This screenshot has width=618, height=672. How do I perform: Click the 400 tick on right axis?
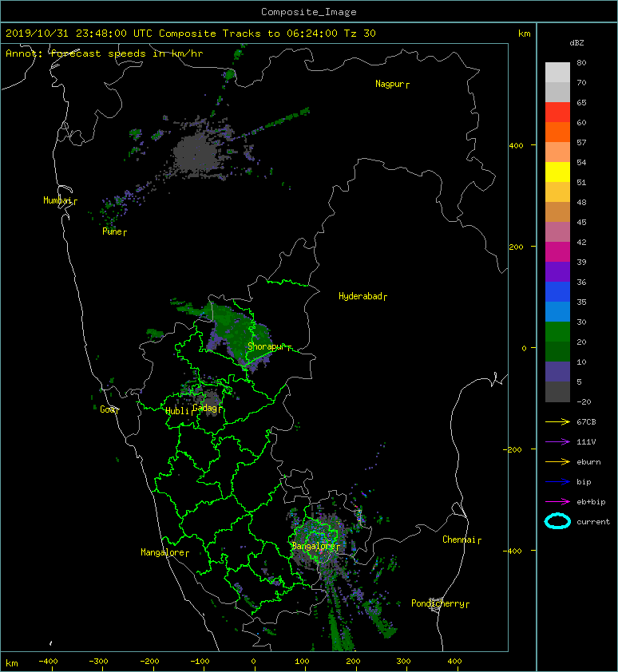pyautogui.click(x=517, y=146)
